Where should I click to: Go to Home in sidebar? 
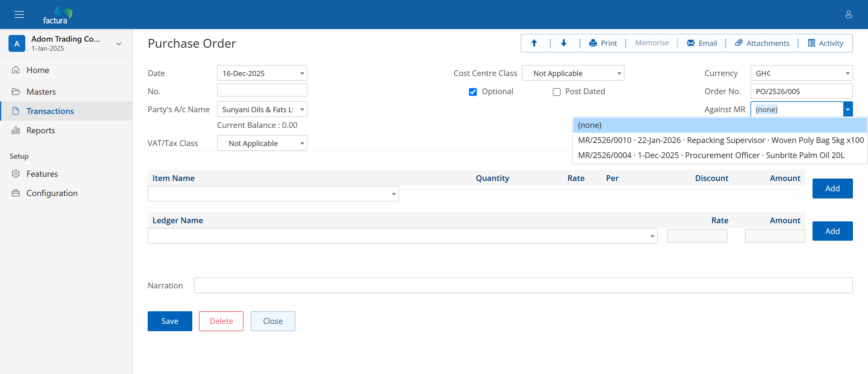pyautogui.click(x=66, y=70)
